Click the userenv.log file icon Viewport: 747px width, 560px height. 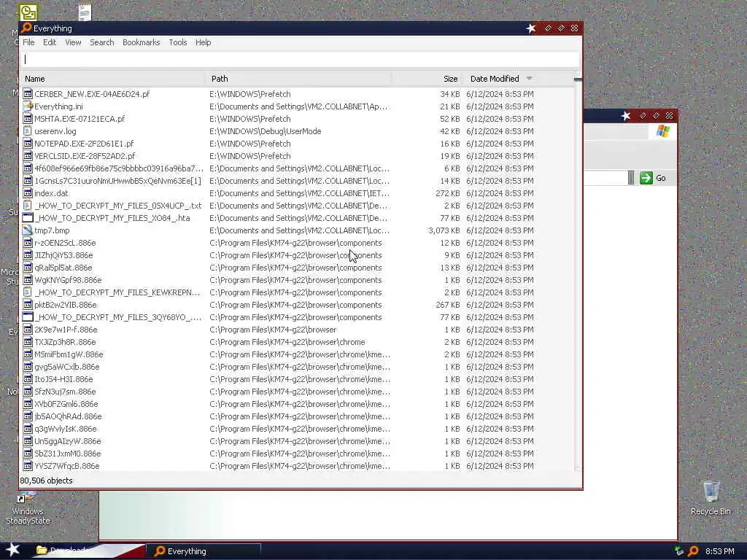28,131
